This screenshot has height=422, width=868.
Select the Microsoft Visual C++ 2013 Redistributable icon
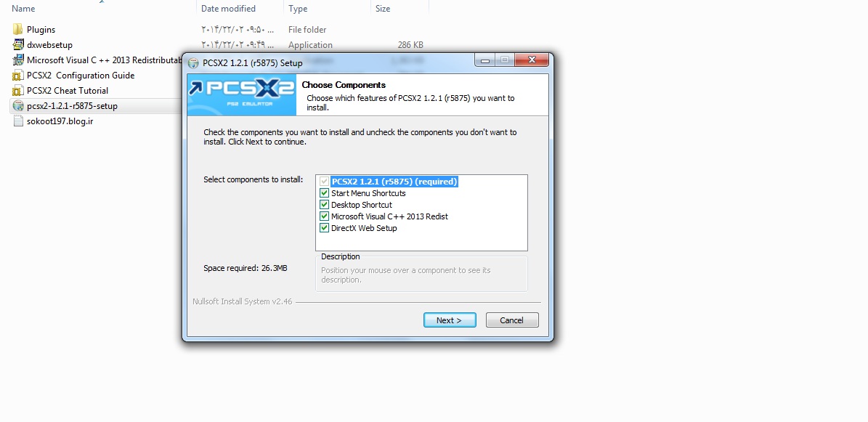[17, 60]
